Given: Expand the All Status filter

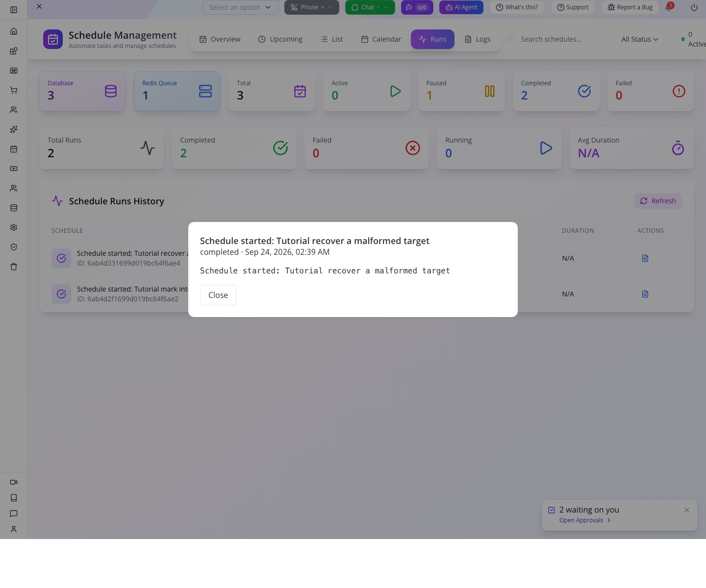Looking at the screenshot, I should [x=640, y=39].
